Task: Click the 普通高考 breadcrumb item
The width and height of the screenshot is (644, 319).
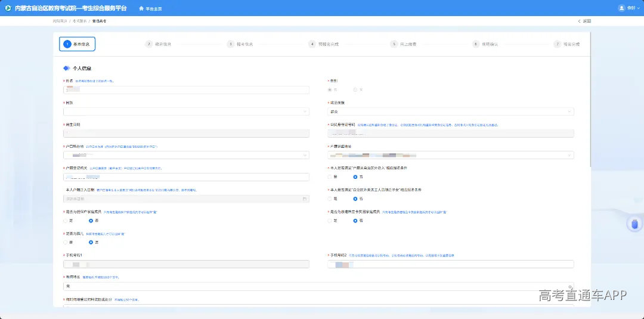Action: coord(99,21)
